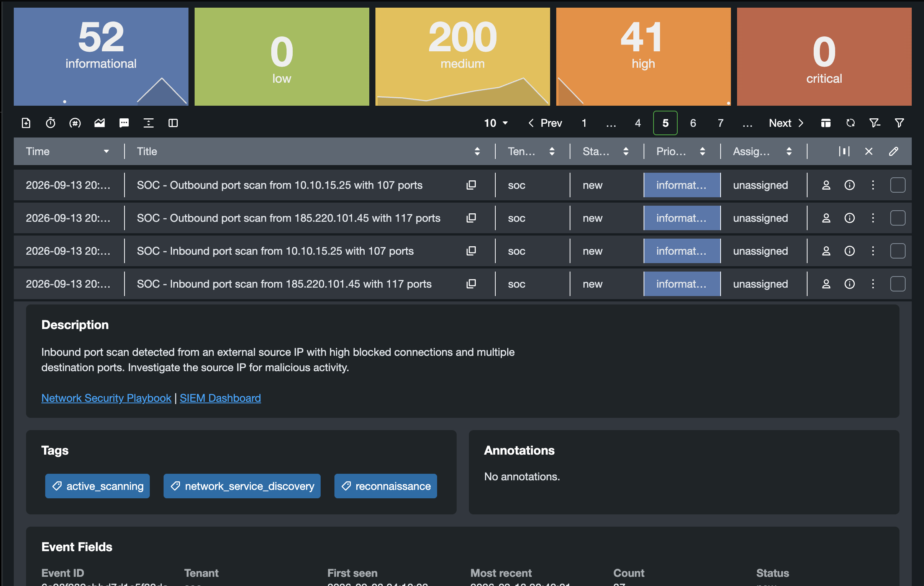Click the split panel layout icon

coord(173,123)
